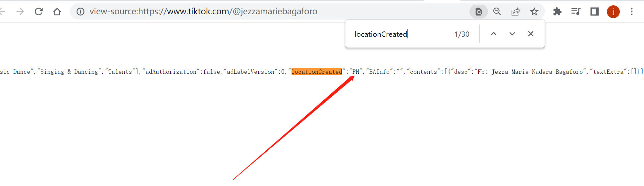Click the view-source URL in address bar
644x186 pixels.
(x=203, y=12)
